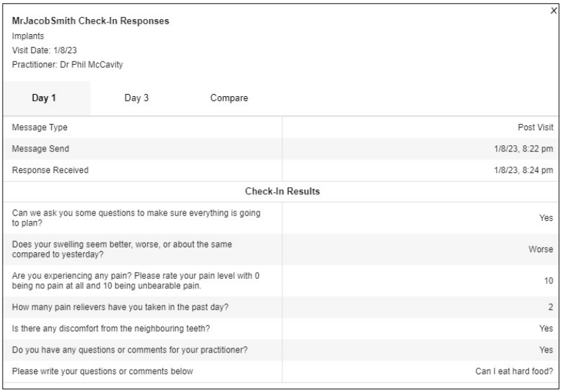Select the swelling question row
Screen dimensions: 561x392
pyautogui.click(x=282, y=250)
